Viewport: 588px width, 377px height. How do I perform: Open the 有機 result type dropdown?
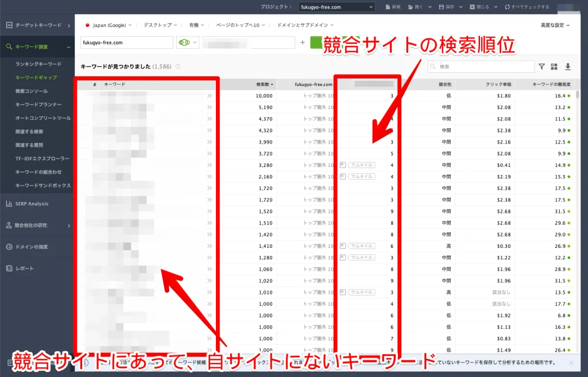196,25
